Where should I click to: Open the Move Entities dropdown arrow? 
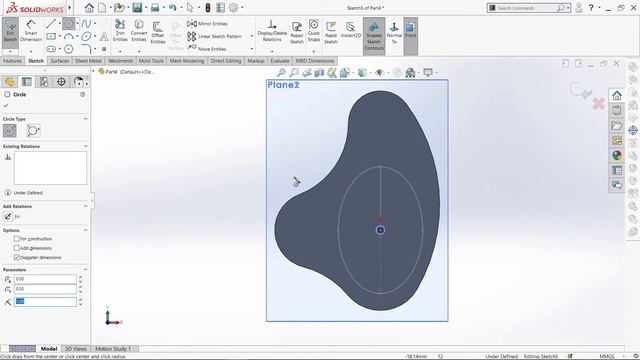click(x=251, y=49)
